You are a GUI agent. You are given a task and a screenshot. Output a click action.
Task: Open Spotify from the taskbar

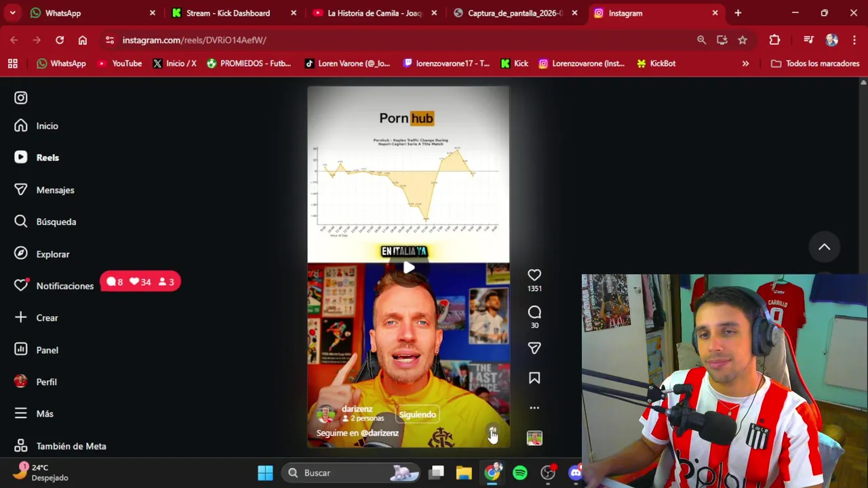[x=520, y=473]
